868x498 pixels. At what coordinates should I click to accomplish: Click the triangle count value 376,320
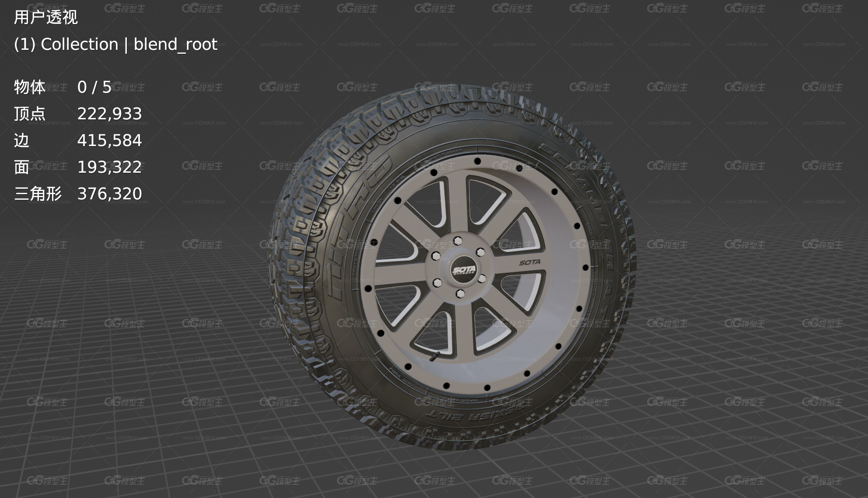(x=109, y=194)
